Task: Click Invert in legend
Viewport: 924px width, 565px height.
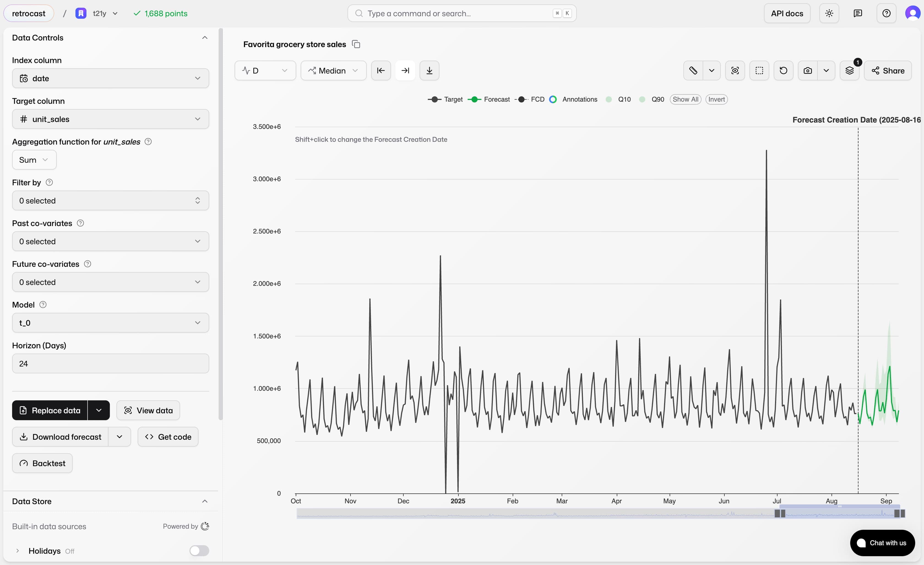Action: [716, 99]
